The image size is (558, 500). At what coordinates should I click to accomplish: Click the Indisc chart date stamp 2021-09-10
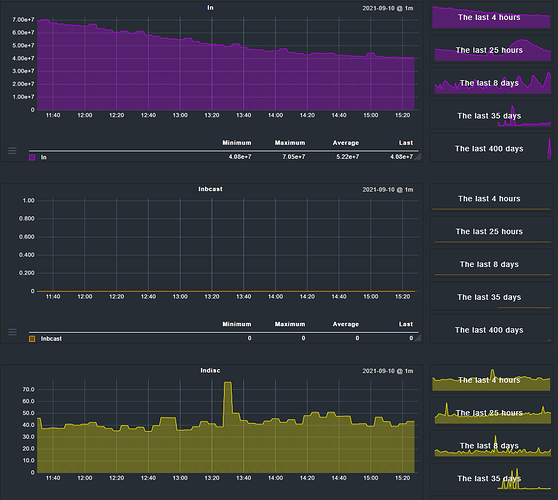[388, 371]
